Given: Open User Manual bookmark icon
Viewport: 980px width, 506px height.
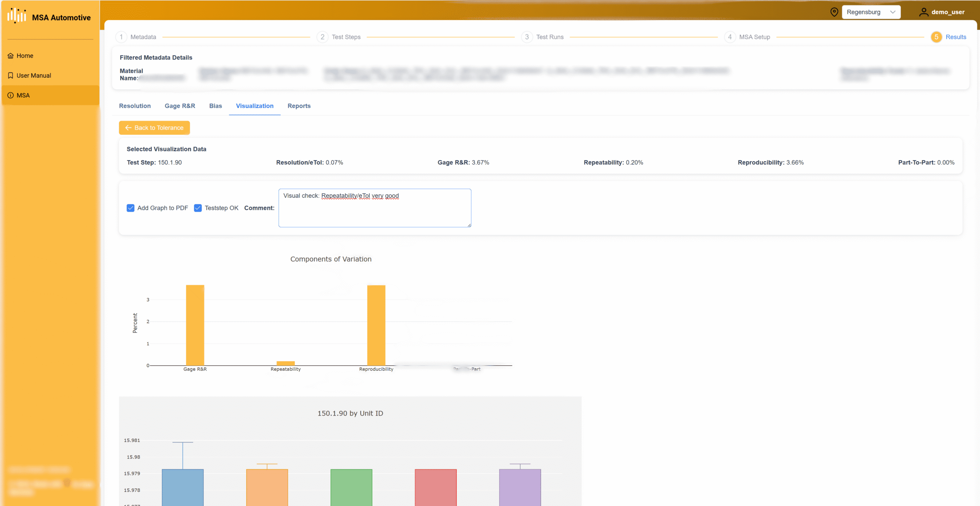Looking at the screenshot, I should coord(10,75).
